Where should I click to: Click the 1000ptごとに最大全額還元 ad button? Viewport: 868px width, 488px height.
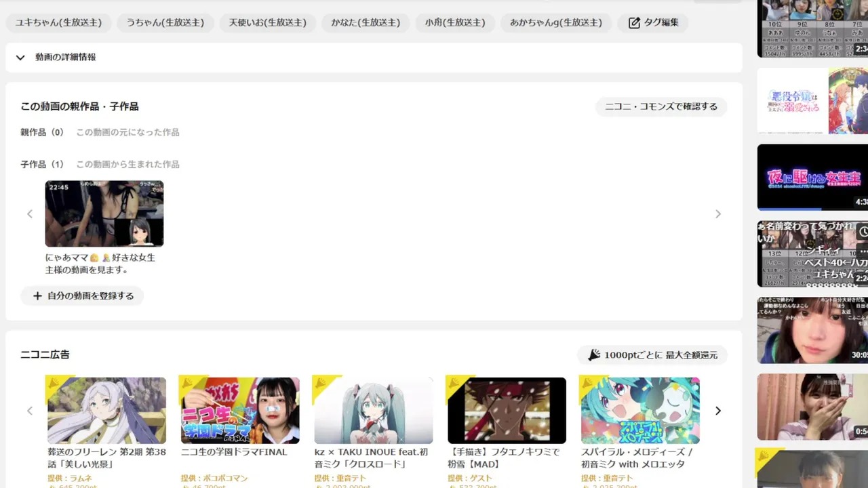click(652, 355)
